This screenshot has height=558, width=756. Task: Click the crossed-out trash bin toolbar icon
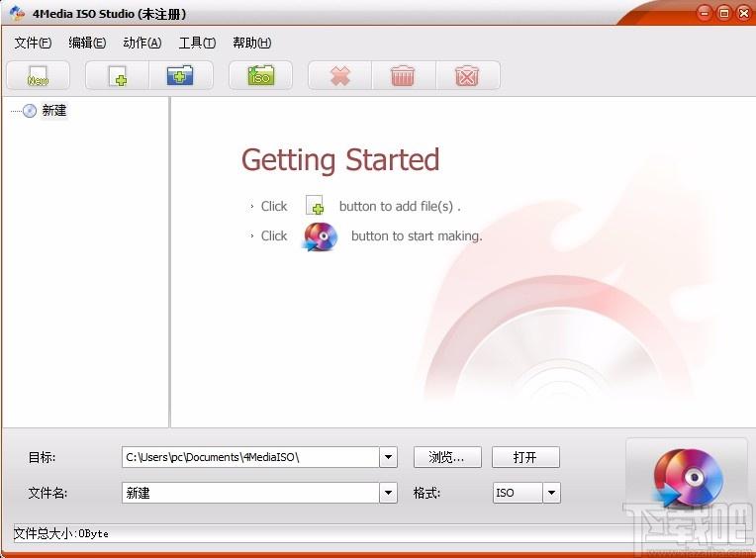tap(467, 75)
